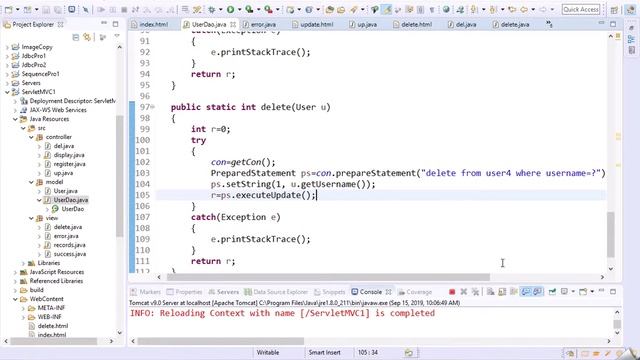
Task: Click the editor horizontal scrollbar
Action: 328,277
